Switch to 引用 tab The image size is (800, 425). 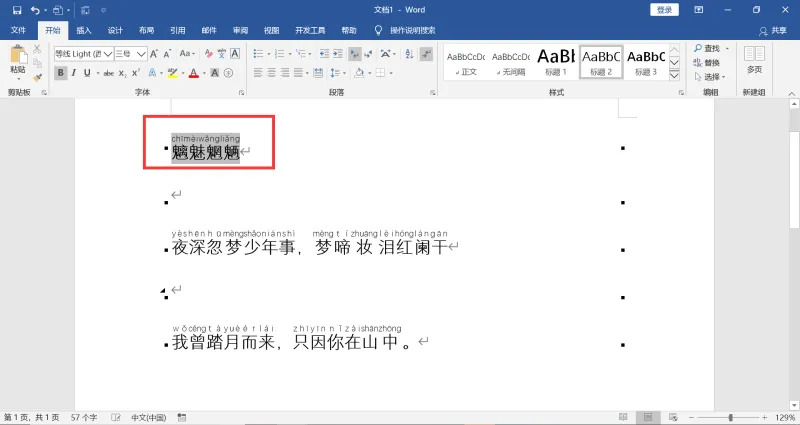178,31
